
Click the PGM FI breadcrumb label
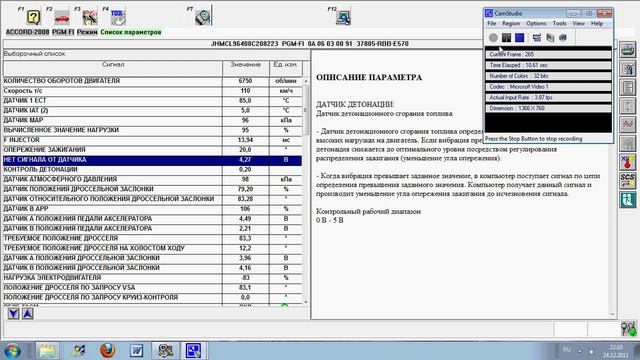click(x=63, y=32)
